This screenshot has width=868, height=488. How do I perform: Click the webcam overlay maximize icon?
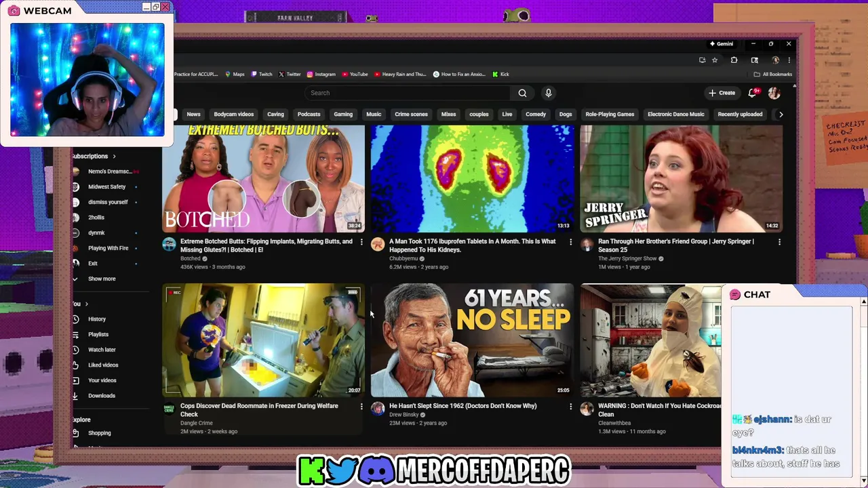coord(155,7)
